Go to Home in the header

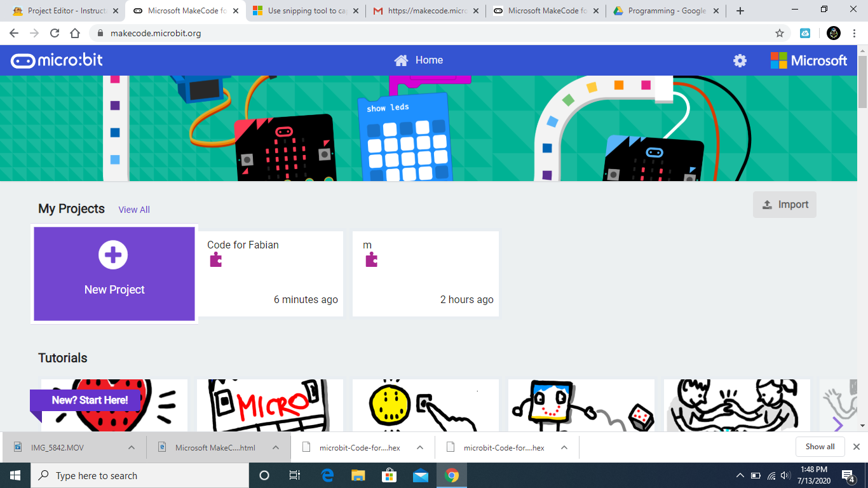tap(418, 60)
